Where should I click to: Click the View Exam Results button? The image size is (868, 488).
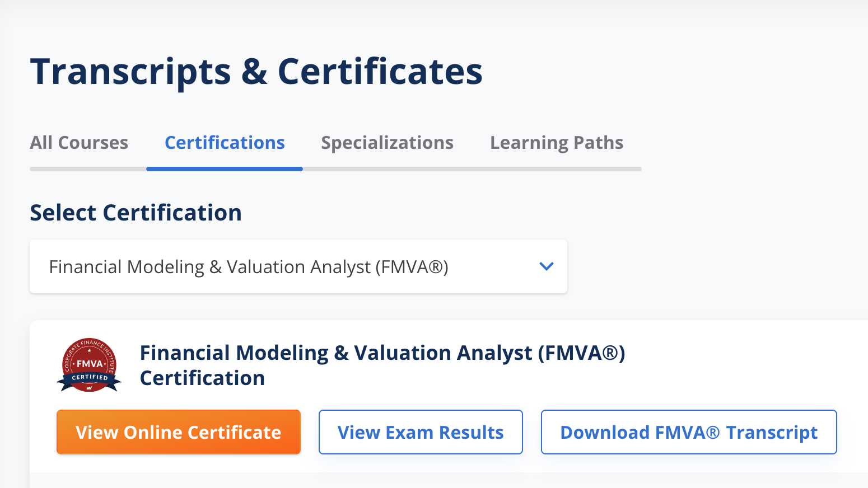(x=421, y=432)
